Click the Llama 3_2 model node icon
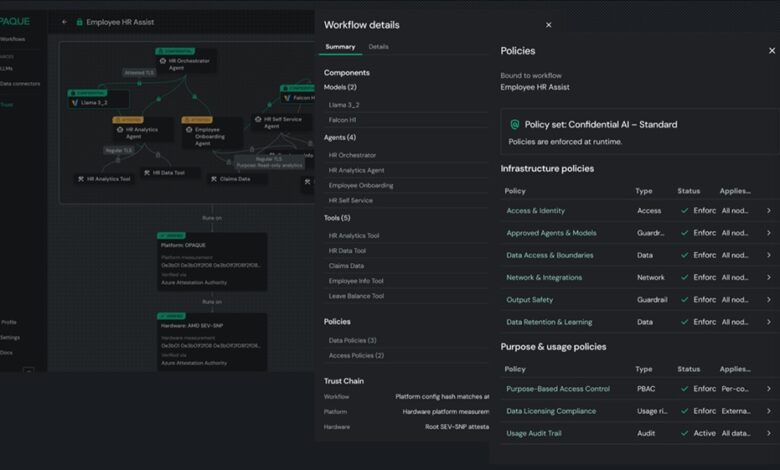Image resolution: width=780 pixels, height=470 pixels. click(x=75, y=103)
